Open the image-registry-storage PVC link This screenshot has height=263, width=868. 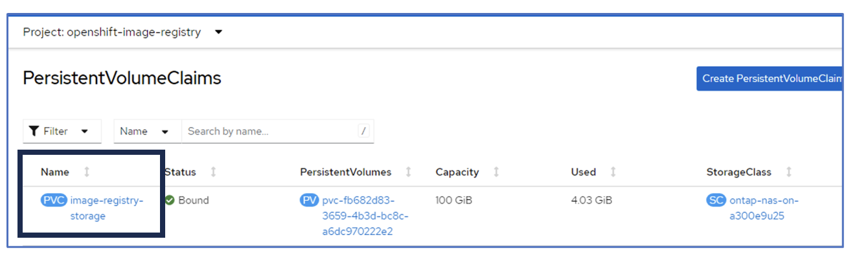point(106,208)
